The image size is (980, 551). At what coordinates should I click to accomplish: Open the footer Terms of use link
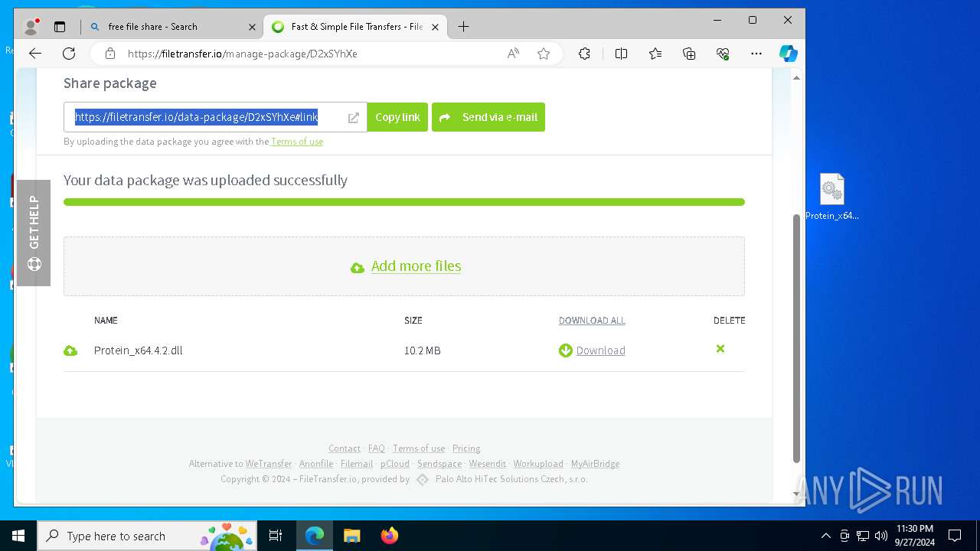(x=419, y=448)
